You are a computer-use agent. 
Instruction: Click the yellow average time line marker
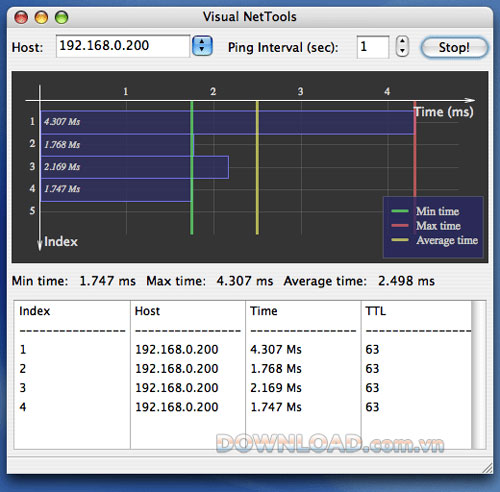pos(257,168)
